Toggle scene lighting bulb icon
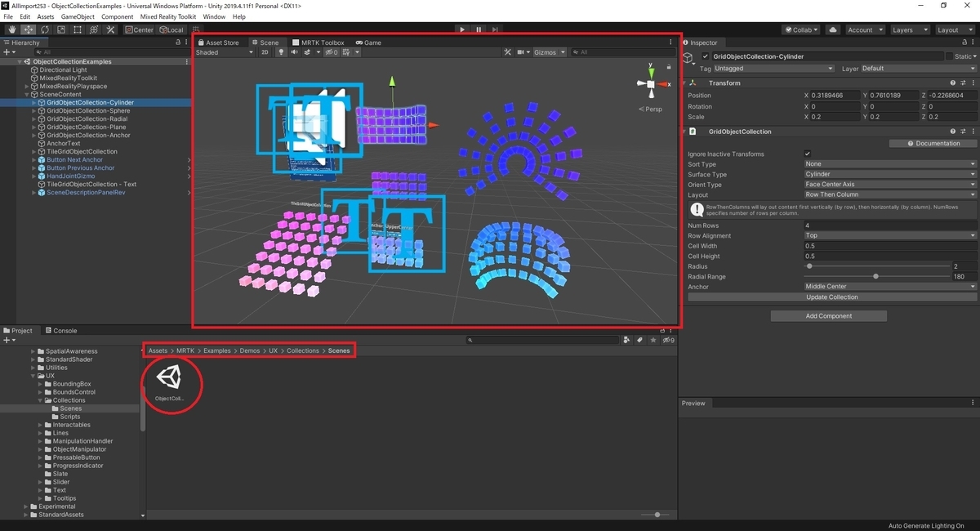Screen dimensions: 980x531 point(282,52)
